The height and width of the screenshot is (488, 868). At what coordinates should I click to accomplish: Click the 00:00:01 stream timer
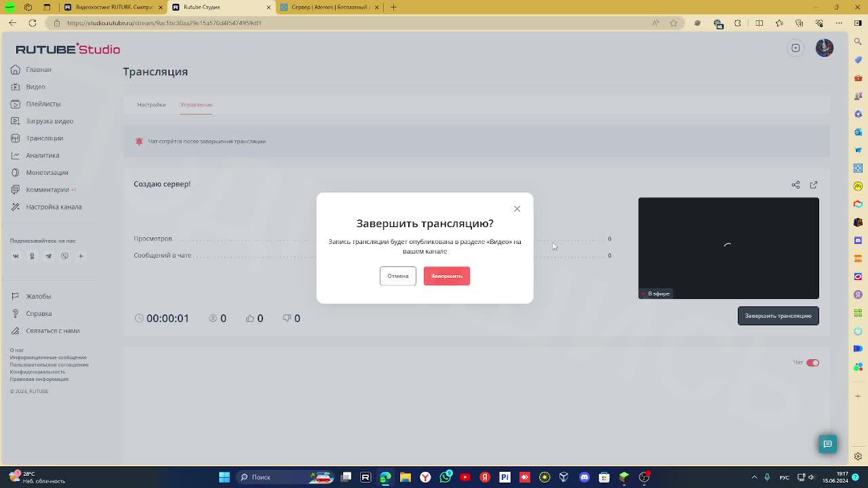[x=167, y=319]
